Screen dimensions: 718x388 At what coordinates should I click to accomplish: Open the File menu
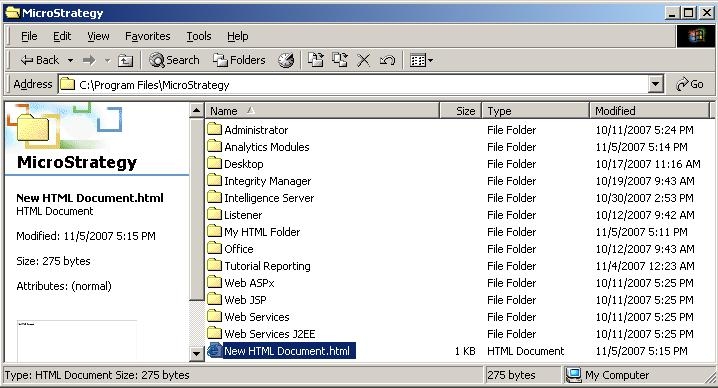coord(29,36)
